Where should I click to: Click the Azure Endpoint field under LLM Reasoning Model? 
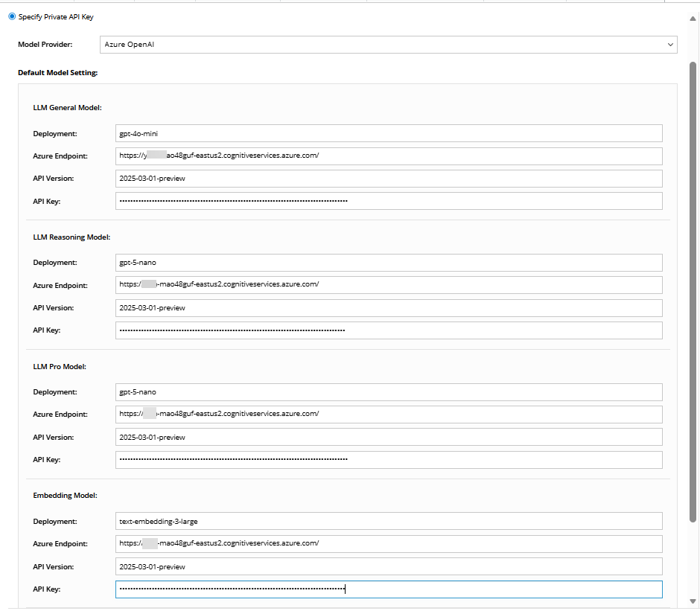coord(389,285)
